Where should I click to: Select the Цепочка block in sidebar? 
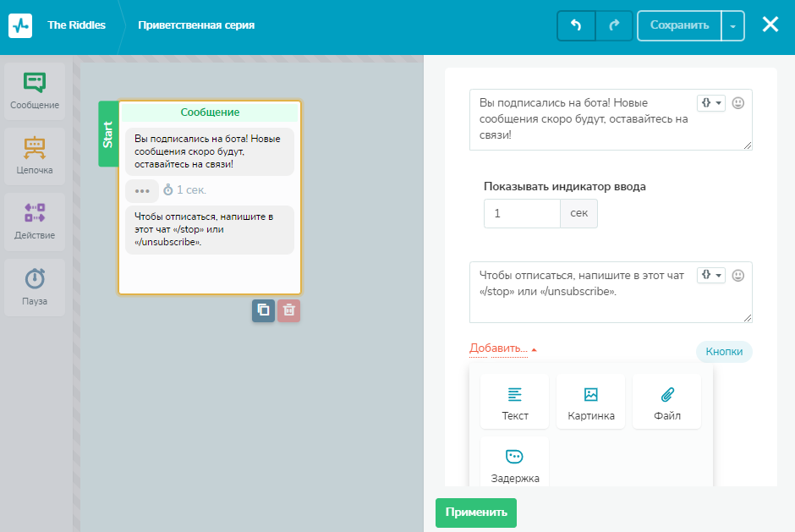click(x=35, y=156)
